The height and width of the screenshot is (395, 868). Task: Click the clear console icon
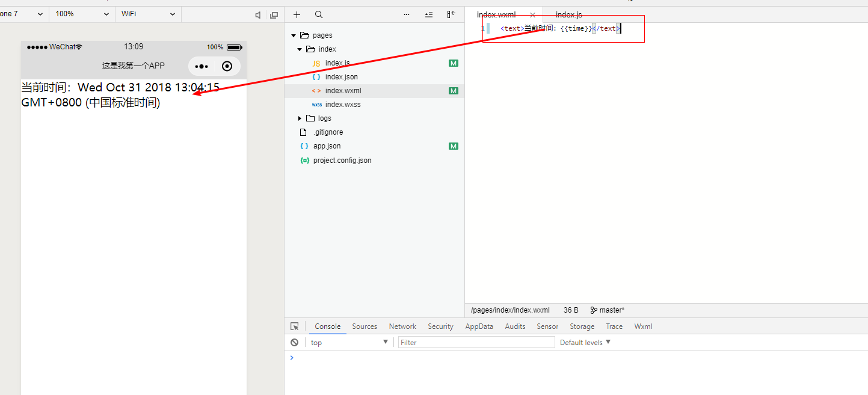[x=294, y=342]
